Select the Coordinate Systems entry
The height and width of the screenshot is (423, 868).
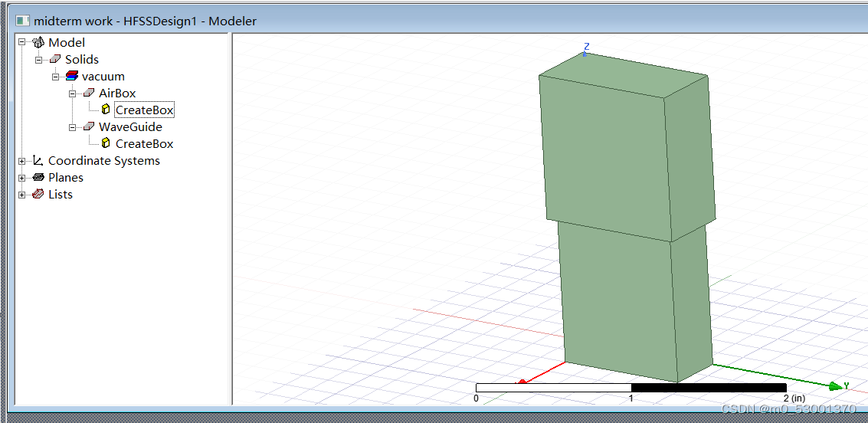coord(104,161)
